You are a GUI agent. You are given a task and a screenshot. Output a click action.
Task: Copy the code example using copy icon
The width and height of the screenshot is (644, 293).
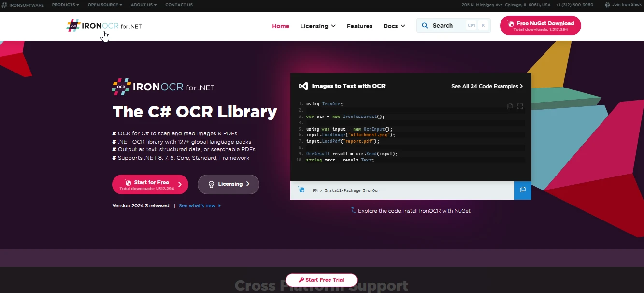click(509, 106)
